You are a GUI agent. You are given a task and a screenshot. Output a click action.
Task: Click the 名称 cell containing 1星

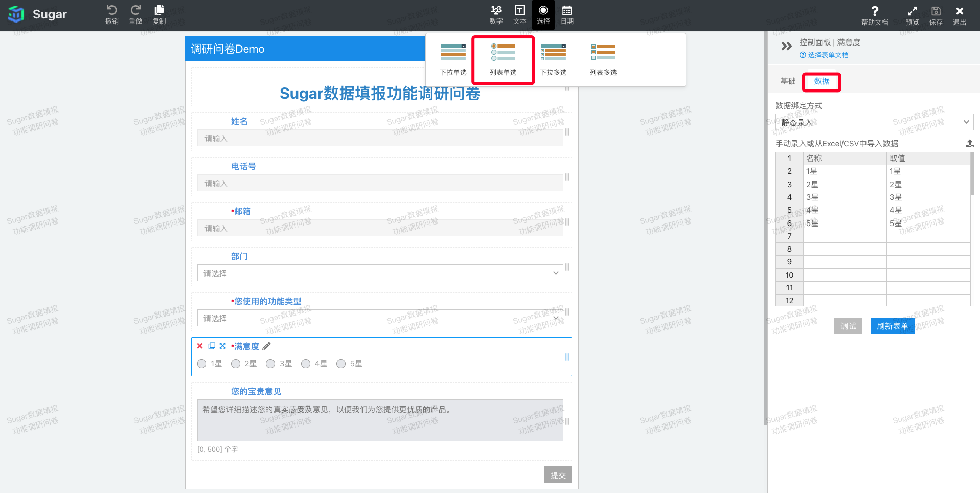tap(845, 171)
